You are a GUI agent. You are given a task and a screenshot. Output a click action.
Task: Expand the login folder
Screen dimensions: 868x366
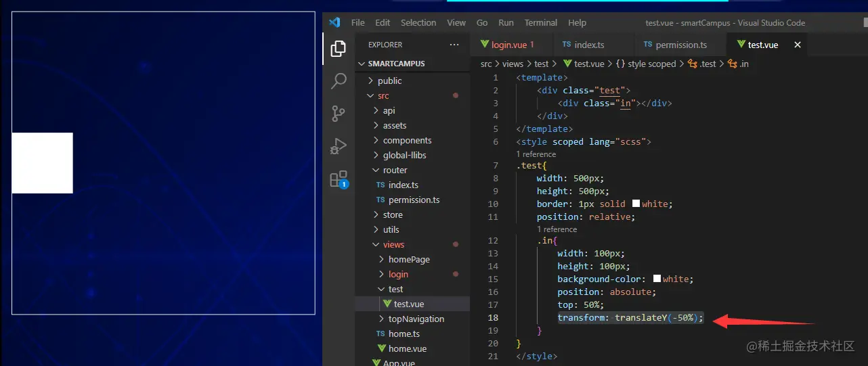pyautogui.click(x=412, y=274)
